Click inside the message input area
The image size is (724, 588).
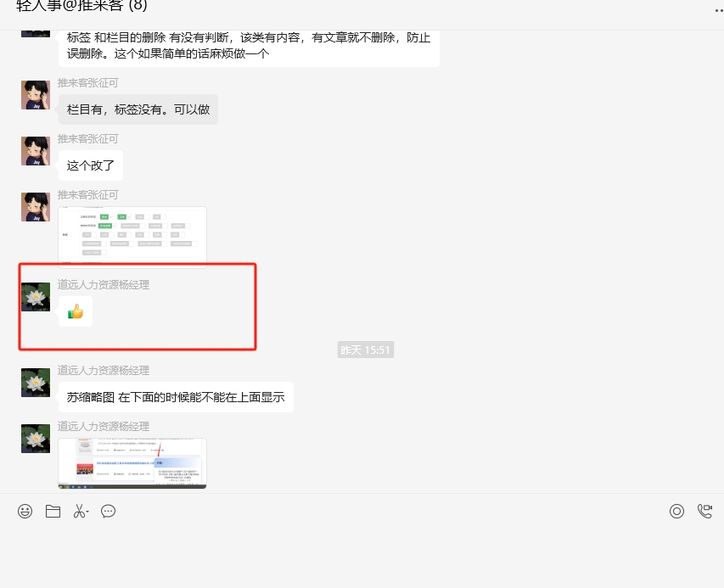click(362, 552)
